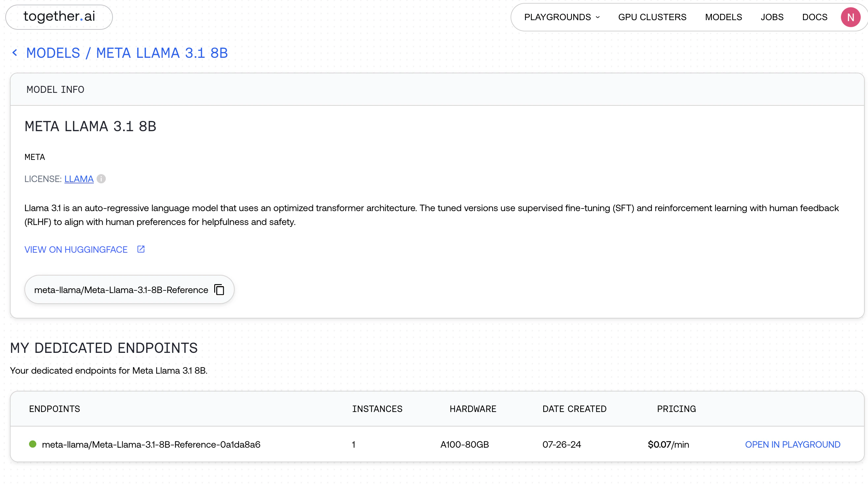Select the Meta-Llama-3.1-8B-Reference-0a1da8a6 endpoint name
Image resolution: width=868 pixels, height=485 pixels.
click(x=151, y=444)
